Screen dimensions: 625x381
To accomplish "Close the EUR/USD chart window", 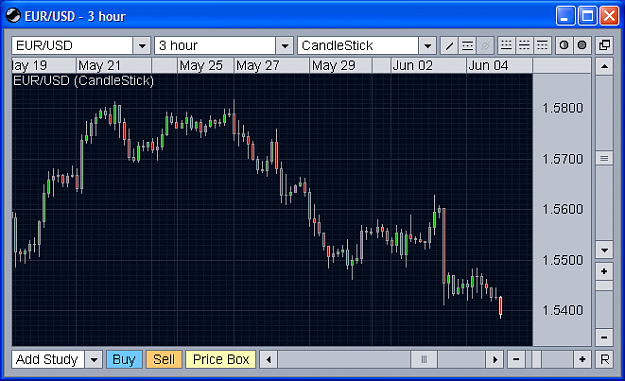I will point(609,16).
